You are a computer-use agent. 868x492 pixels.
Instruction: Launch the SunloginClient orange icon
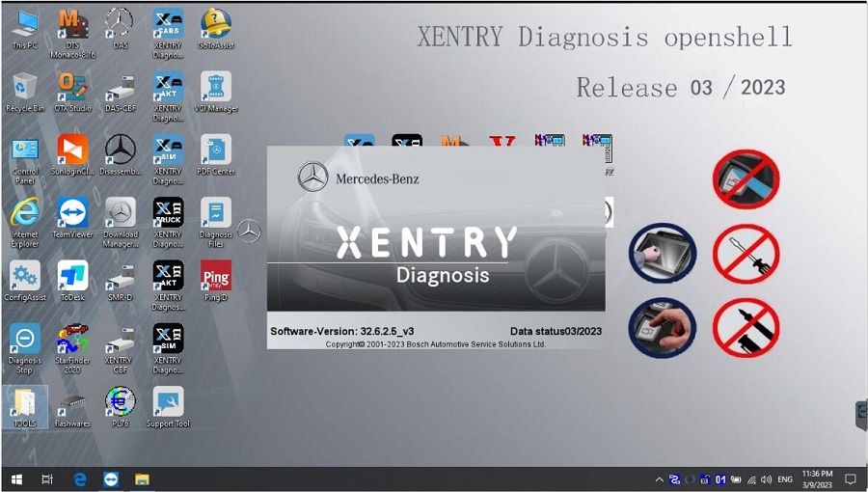[x=72, y=155]
